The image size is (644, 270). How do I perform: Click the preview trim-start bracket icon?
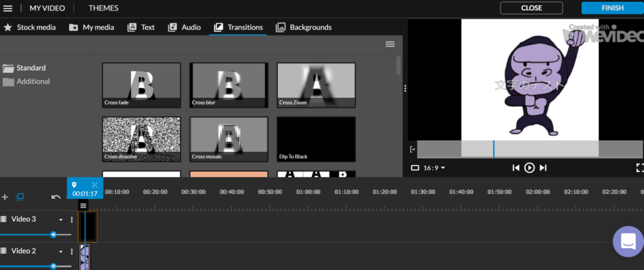pos(413,149)
